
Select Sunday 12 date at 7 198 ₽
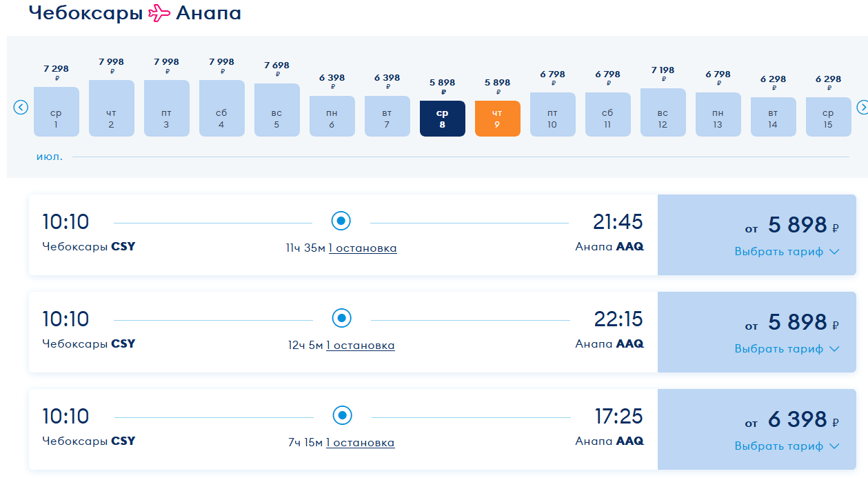(x=663, y=112)
